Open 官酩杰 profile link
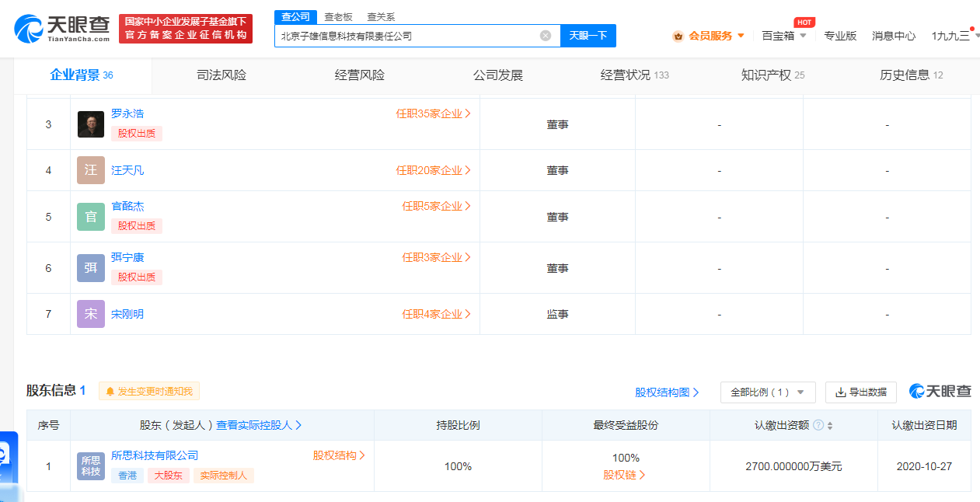 [x=127, y=206]
